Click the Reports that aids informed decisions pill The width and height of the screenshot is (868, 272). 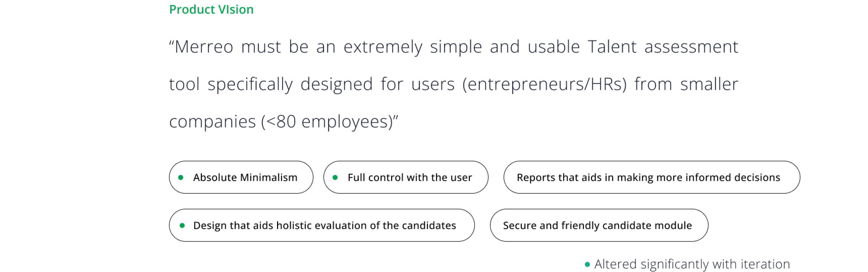point(651,177)
